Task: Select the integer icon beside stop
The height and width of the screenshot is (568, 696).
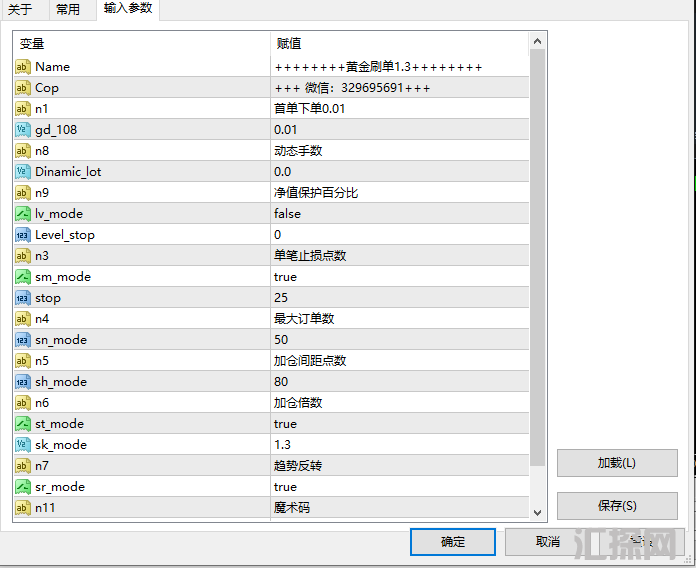Action: (23, 298)
